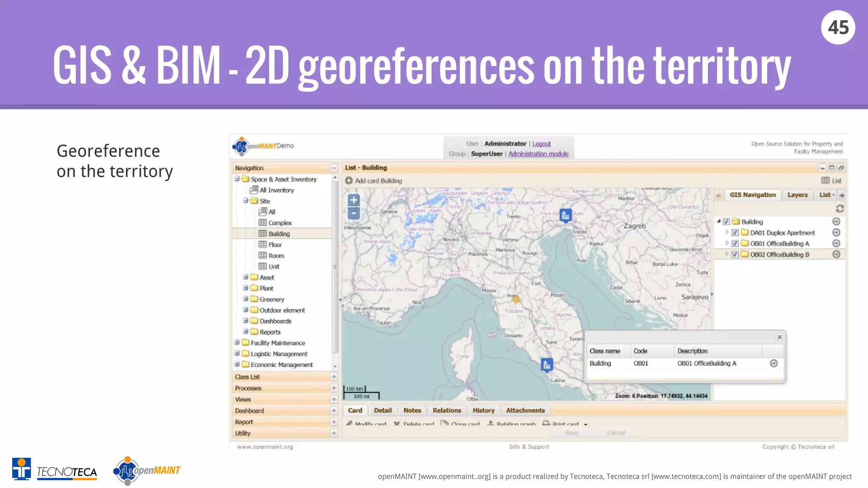Viewport: 868px width, 488px height.
Task: Expand Logistic Management folder
Action: click(237, 353)
